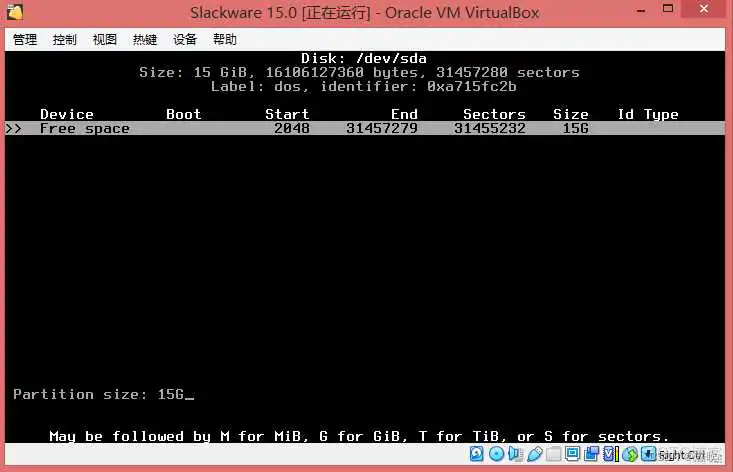The width and height of the screenshot is (733, 472).
Task: Click the Sectors value 31455232
Action: [x=490, y=129]
